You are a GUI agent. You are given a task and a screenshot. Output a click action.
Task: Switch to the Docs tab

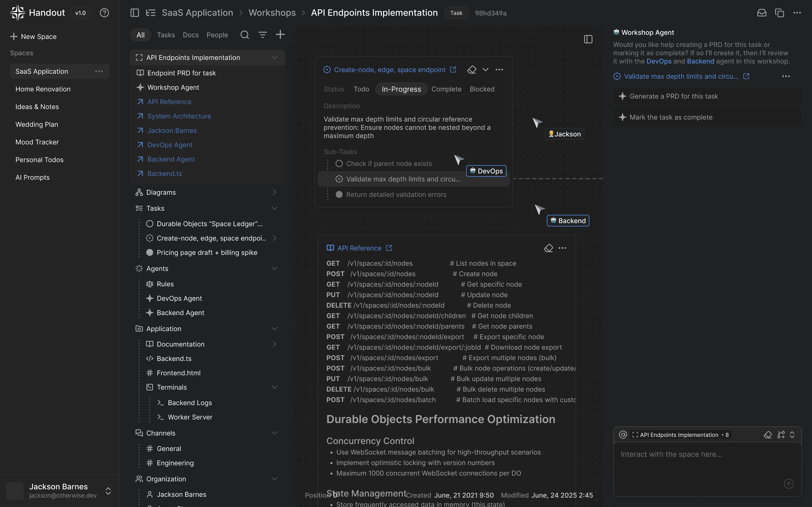tap(191, 35)
